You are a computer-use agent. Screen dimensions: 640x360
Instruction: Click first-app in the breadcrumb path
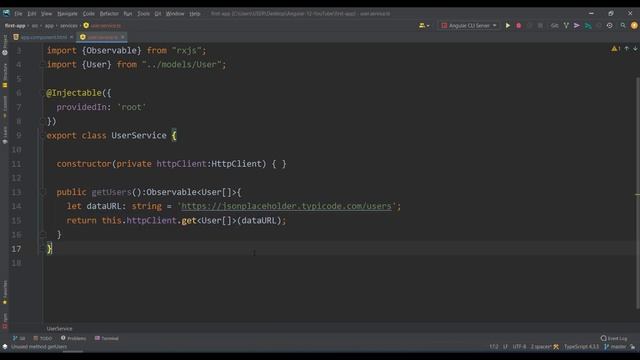pos(15,25)
